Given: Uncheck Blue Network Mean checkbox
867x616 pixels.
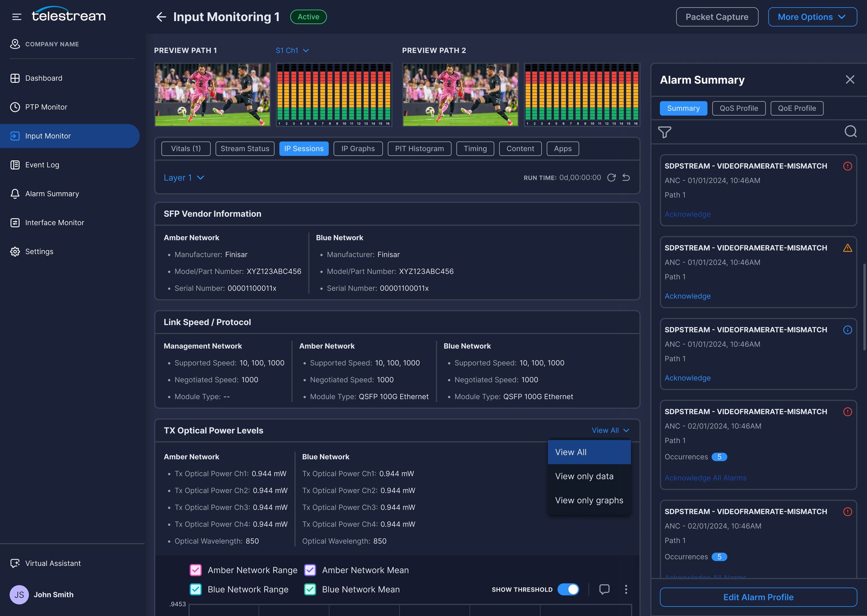Looking at the screenshot, I should pos(310,589).
